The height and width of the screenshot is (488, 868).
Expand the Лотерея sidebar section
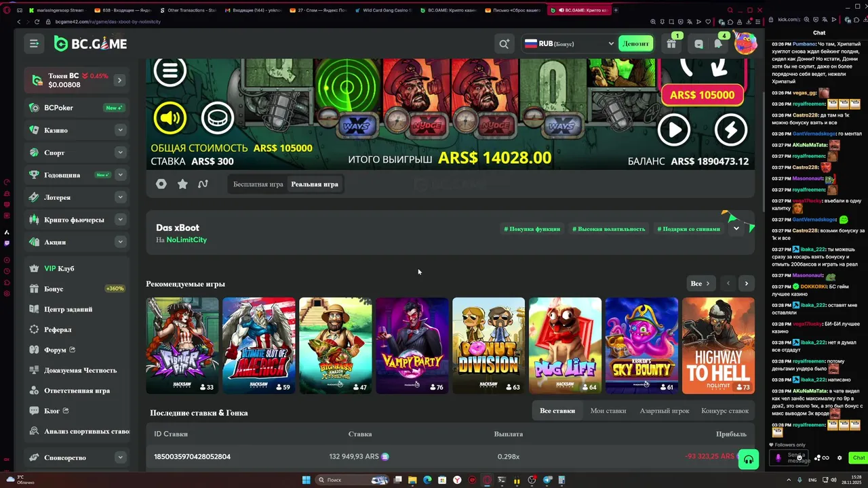click(x=120, y=197)
